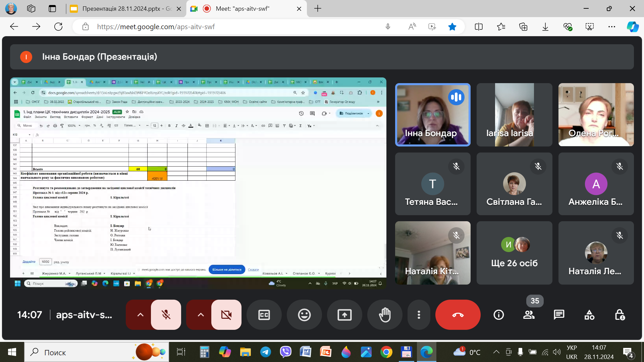Viewport: 644px width, 362px height.
Task: Click Наталія Ле... participant tile
Action: coord(596,253)
